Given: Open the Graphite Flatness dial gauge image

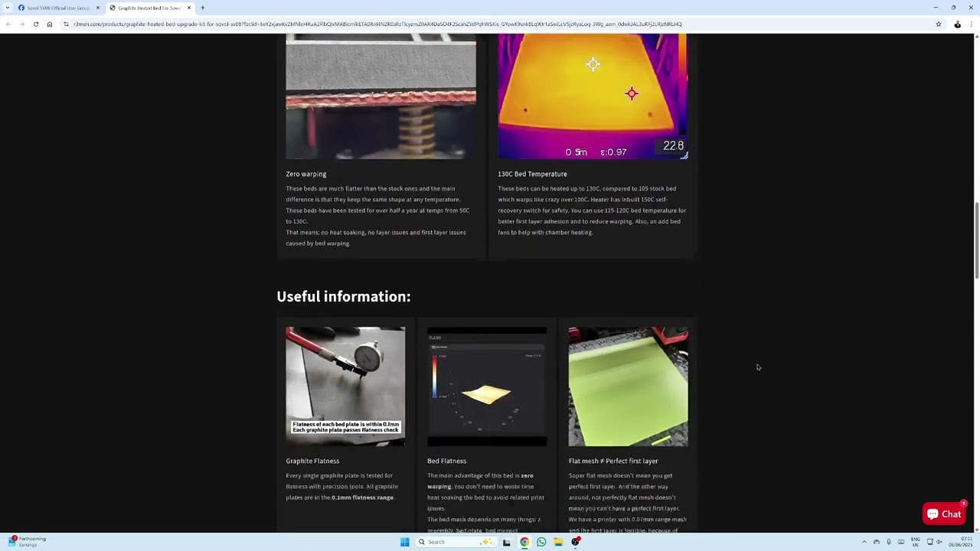Looking at the screenshot, I should [x=345, y=386].
